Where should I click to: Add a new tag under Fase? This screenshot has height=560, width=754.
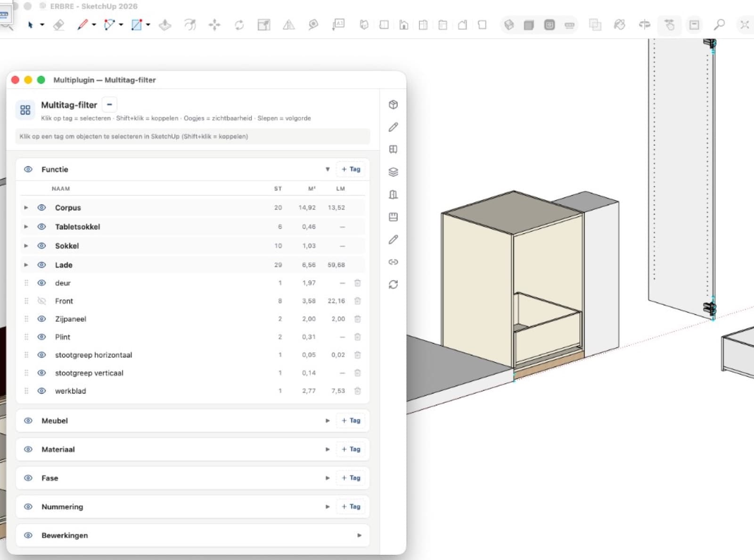[x=351, y=478]
